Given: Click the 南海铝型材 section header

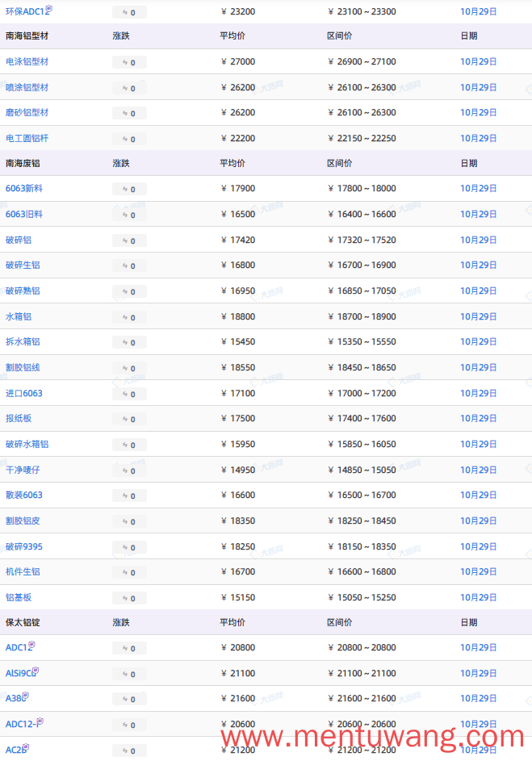Looking at the screenshot, I should coord(27,36).
